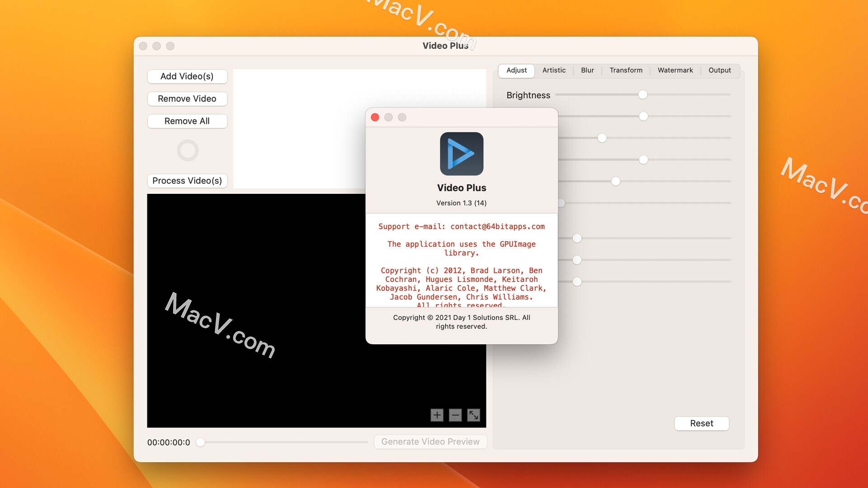This screenshot has height=488, width=868.
Task: Start Process Video(s)
Action: pos(187,181)
